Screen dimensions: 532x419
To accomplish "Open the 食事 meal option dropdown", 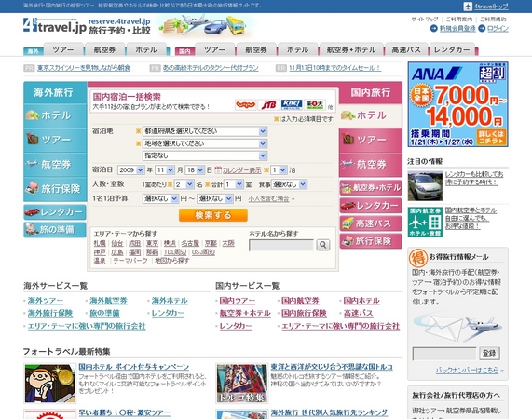I will point(290,184).
